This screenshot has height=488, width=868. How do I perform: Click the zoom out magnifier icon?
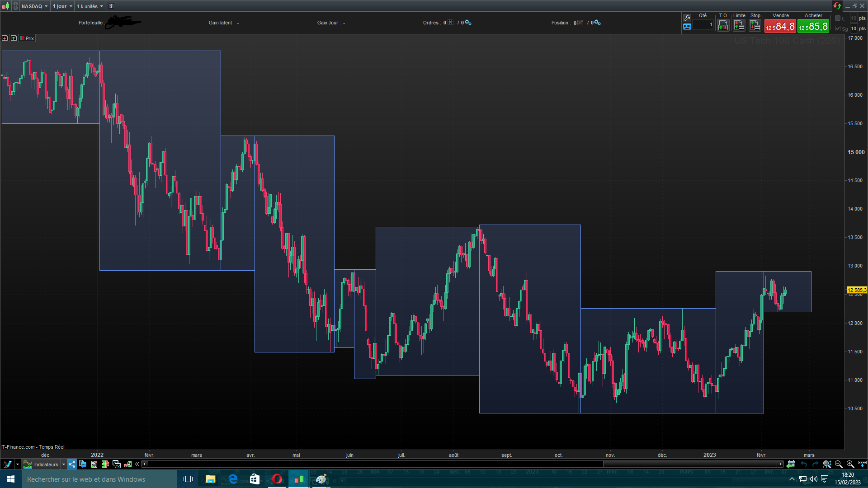pos(839,464)
